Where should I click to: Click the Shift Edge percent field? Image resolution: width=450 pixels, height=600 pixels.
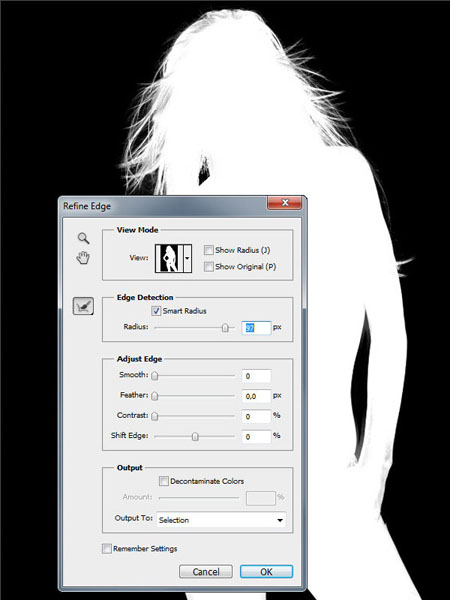point(256,437)
